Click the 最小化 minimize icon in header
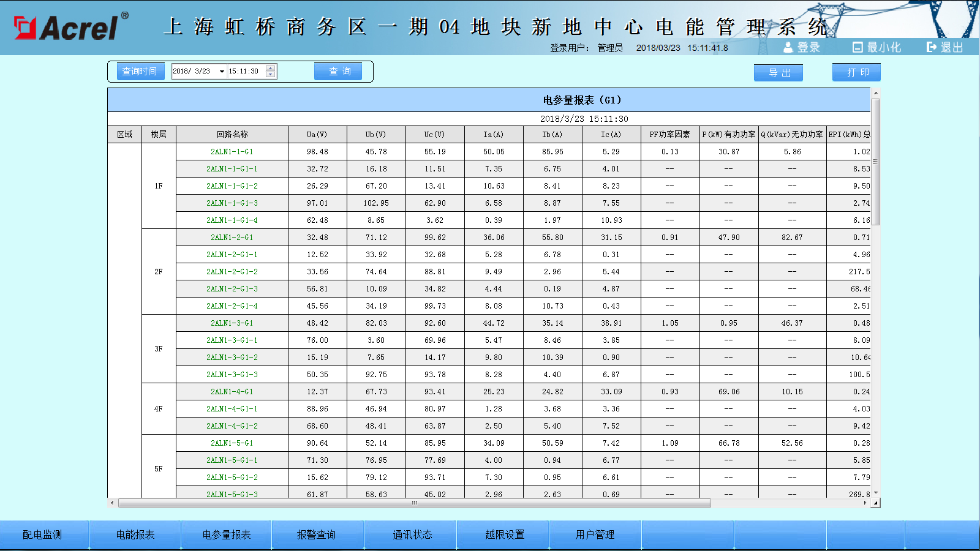Screen dimensions: 980x551 click(x=858, y=47)
